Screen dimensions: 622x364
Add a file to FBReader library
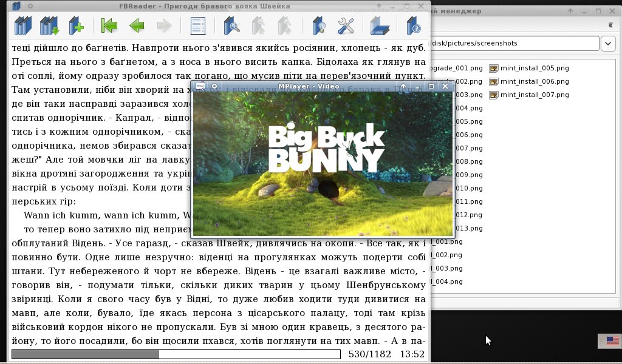76,26
